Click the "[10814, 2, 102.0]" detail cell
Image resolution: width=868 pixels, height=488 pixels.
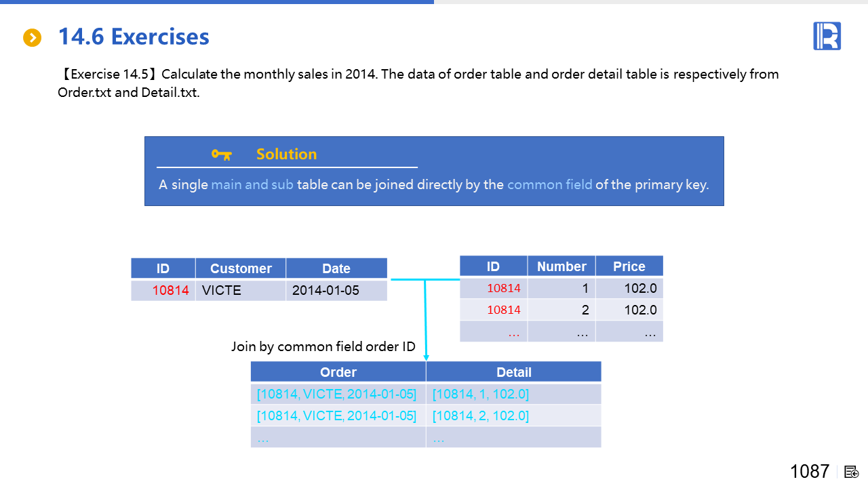click(480, 415)
